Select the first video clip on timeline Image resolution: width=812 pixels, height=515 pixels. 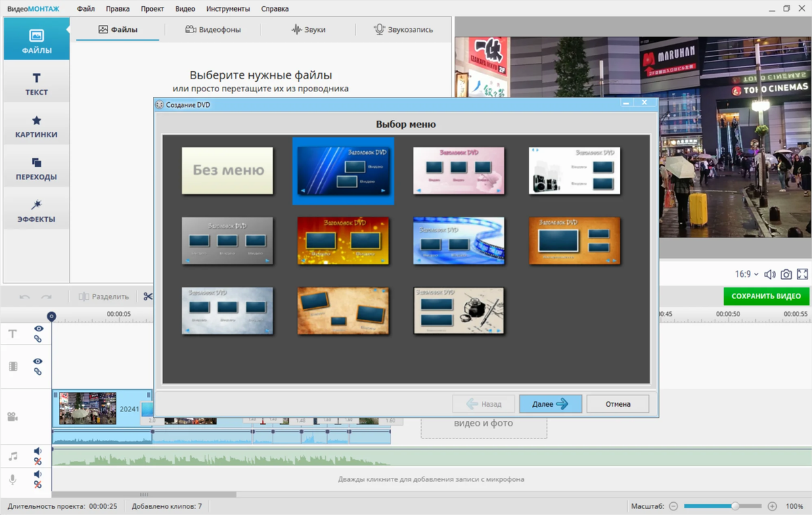tap(102, 408)
